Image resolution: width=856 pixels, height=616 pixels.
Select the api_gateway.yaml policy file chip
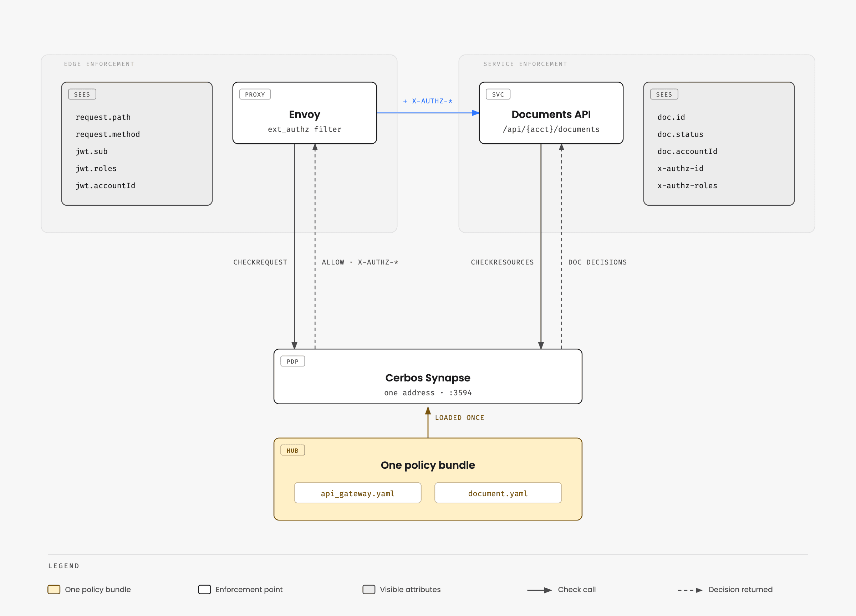[358, 493]
